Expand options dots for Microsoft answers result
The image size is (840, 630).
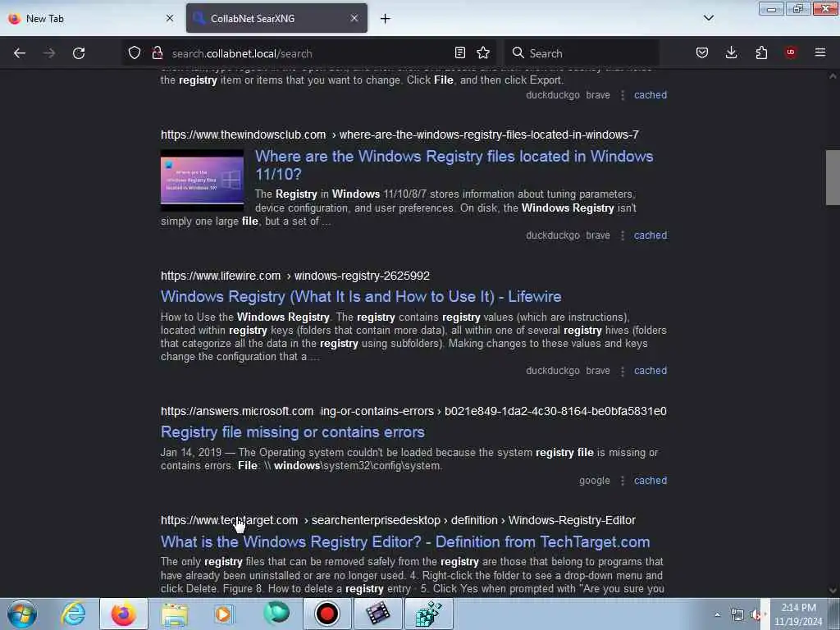coord(623,481)
